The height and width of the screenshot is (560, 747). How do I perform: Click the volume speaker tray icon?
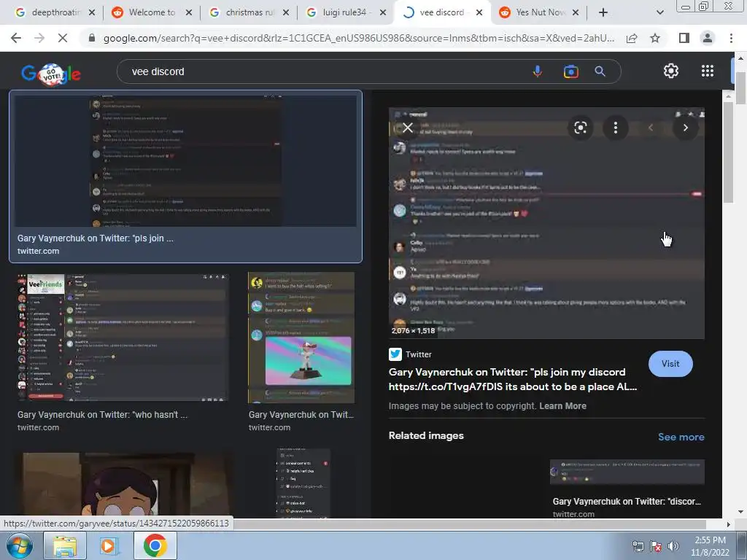click(x=673, y=546)
